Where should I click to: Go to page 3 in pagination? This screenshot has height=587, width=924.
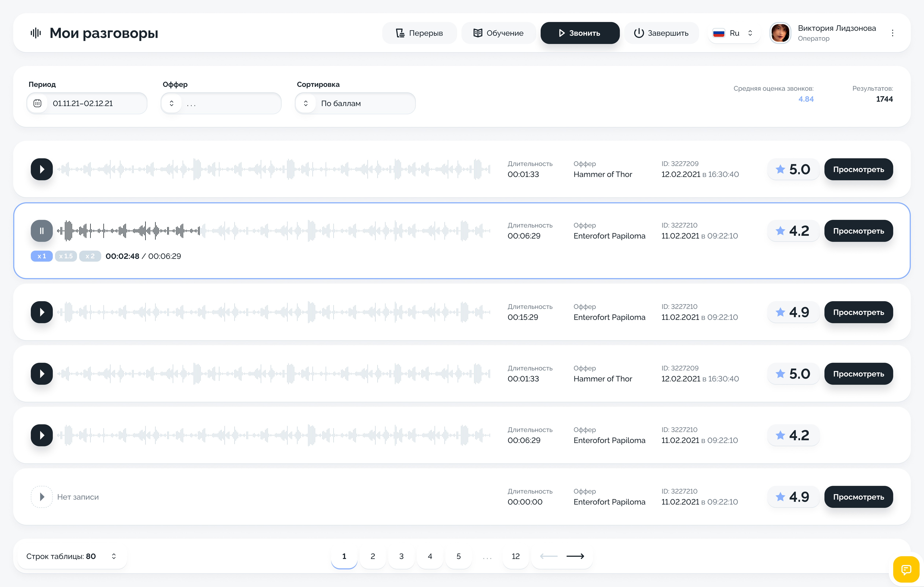401,556
